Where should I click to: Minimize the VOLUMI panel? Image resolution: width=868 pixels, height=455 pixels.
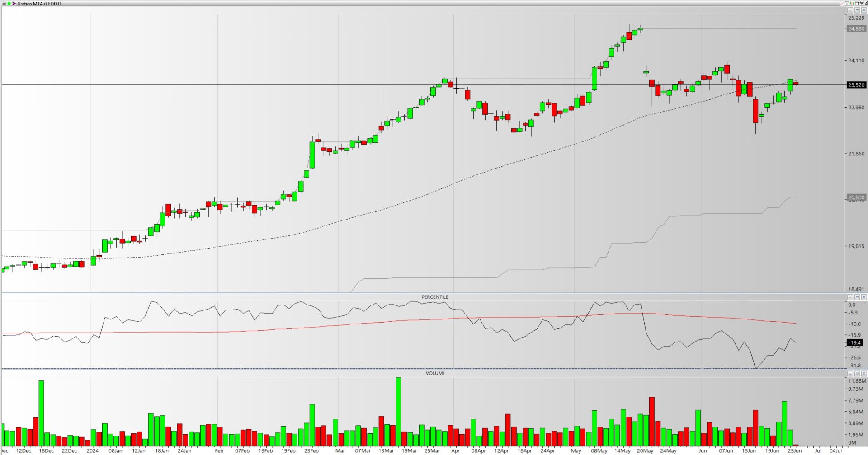850,374
